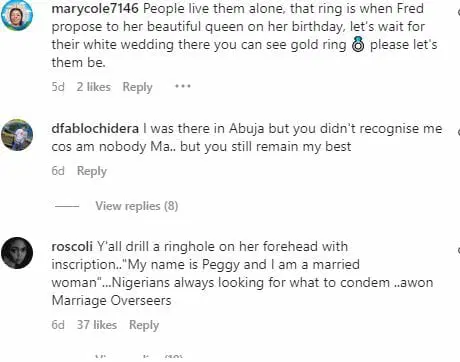View the 37 likes on roscoli's comment
Screen dimensions: 460x362
click(97, 325)
